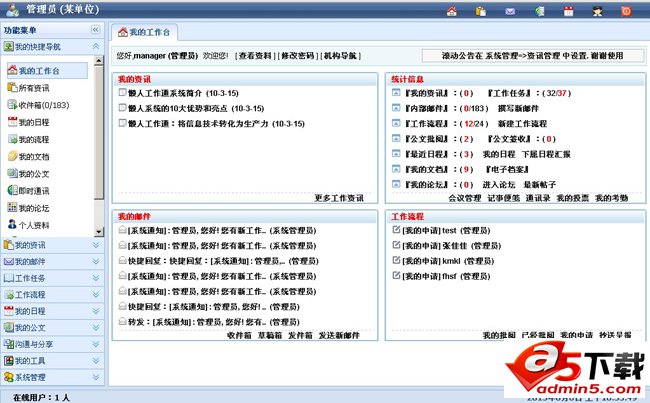Viewport: 650px width, 403px height.
Task: Open 收件箱(0/183) in sidebar
Action: tap(39, 105)
